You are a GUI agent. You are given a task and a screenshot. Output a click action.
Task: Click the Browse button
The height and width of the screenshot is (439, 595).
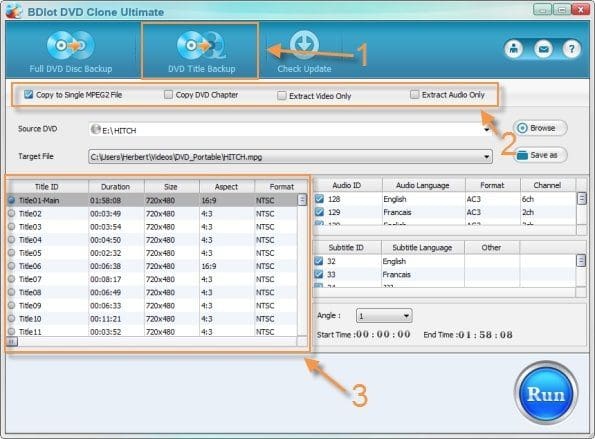tap(540, 128)
